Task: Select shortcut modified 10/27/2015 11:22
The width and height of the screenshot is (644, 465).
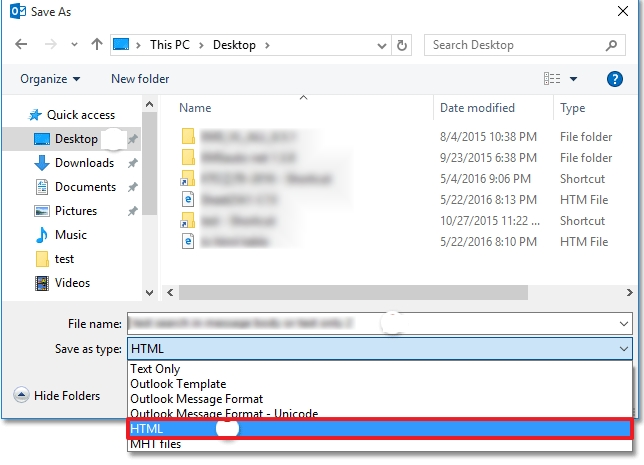Action: [x=397, y=221]
